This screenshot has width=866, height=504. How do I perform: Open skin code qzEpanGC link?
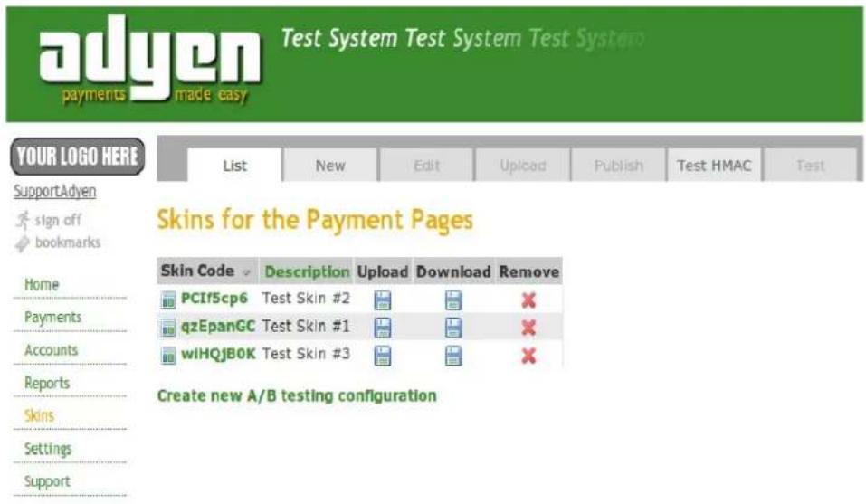pyautogui.click(x=218, y=326)
